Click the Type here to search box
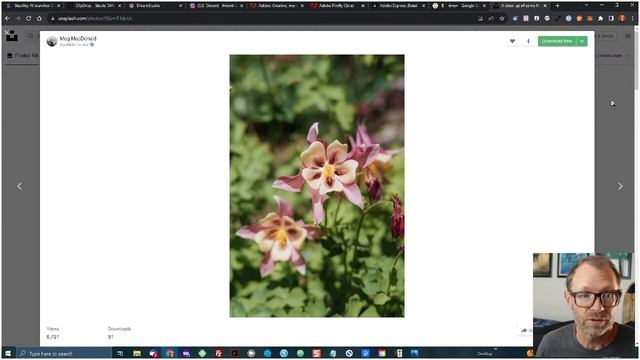 click(64, 353)
